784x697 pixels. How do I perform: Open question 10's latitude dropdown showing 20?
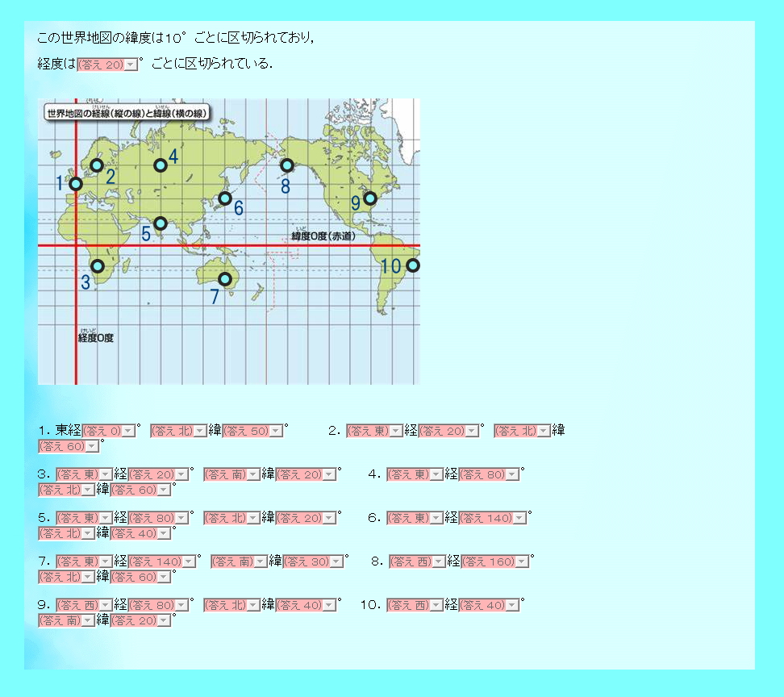[x=141, y=620]
